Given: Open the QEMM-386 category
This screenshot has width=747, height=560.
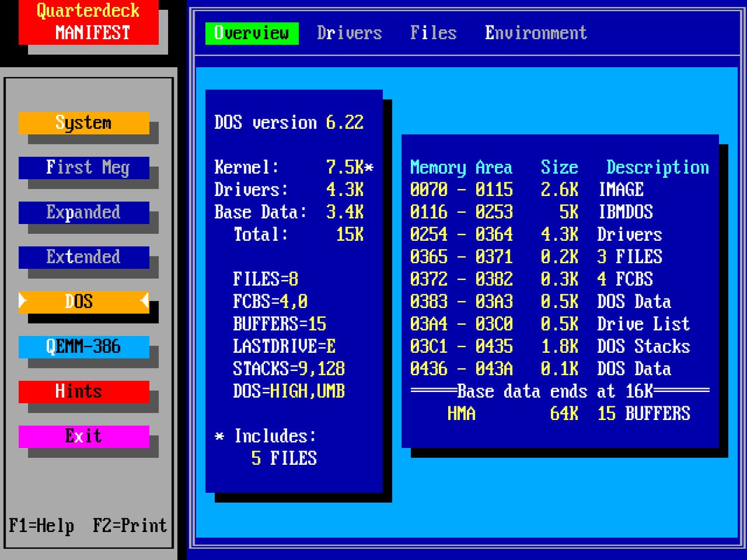Looking at the screenshot, I should [84, 347].
